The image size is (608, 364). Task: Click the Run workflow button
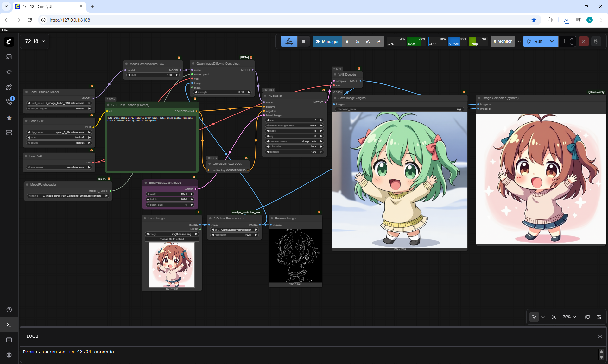coord(535,41)
